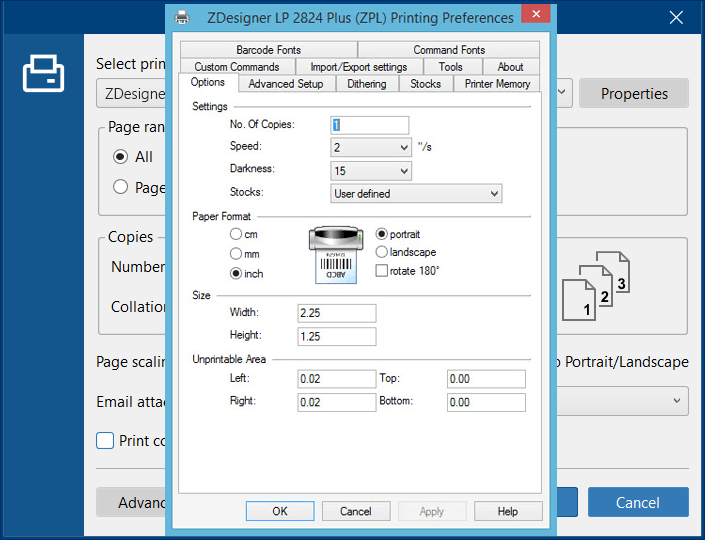Close the background print window with X

coord(676,18)
